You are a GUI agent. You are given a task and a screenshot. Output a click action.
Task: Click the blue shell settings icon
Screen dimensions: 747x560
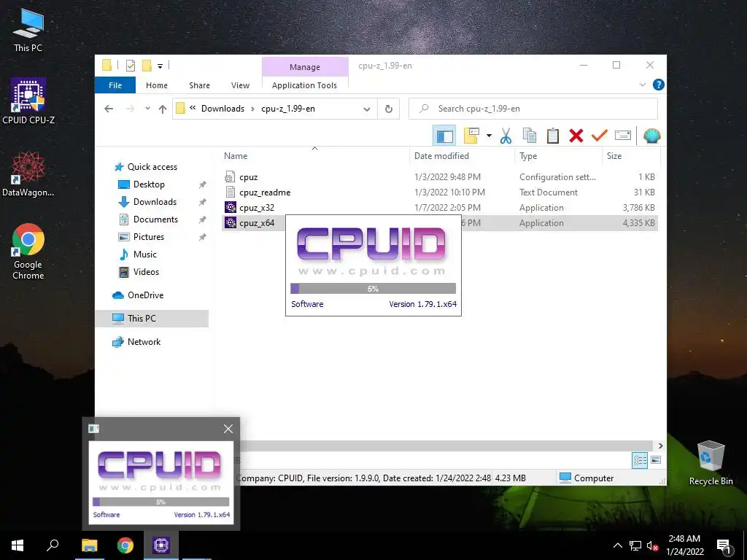tap(651, 136)
